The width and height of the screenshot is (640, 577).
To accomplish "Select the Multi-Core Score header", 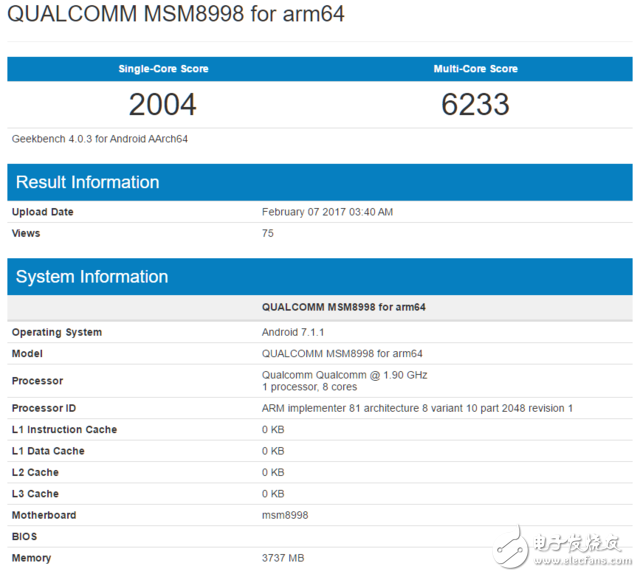I will [475, 69].
